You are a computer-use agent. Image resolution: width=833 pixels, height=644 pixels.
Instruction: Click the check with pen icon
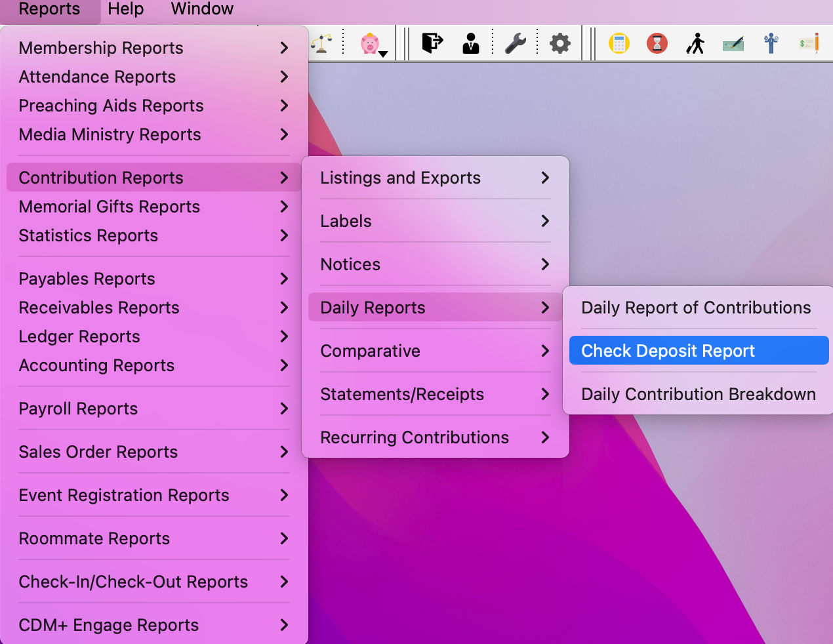[733, 44]
